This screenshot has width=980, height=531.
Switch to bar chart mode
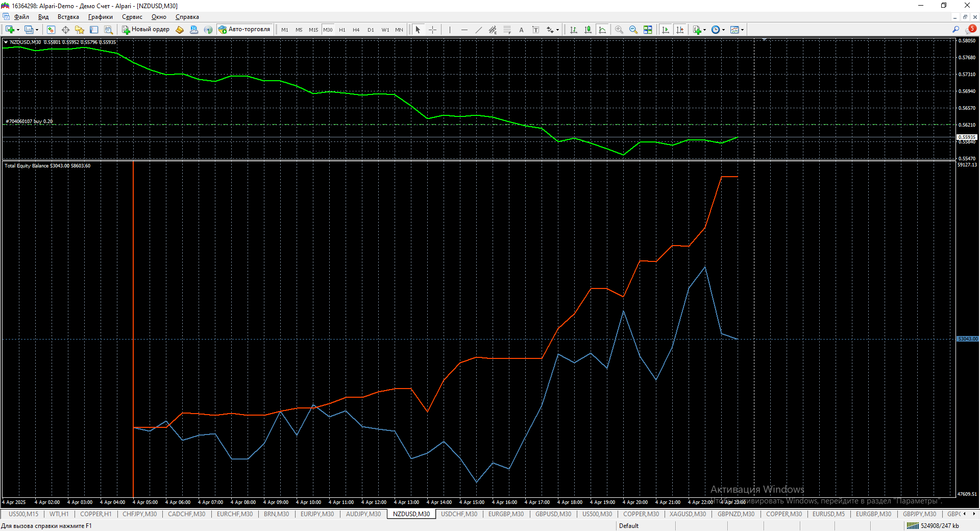(x=574, y=30)
